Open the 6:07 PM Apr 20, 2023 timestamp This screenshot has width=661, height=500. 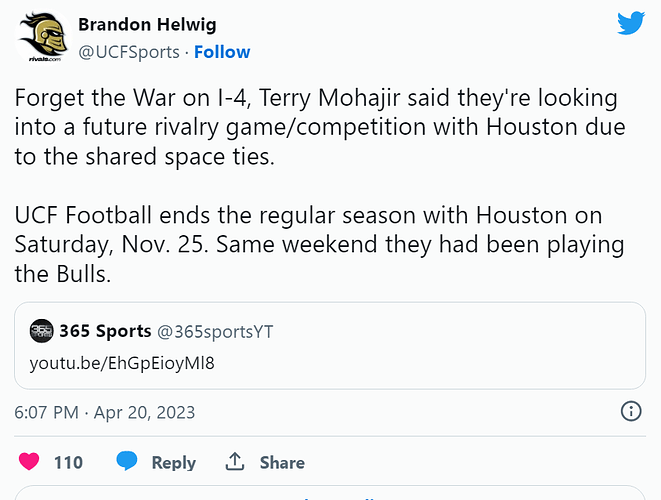(x=105, y=412)
